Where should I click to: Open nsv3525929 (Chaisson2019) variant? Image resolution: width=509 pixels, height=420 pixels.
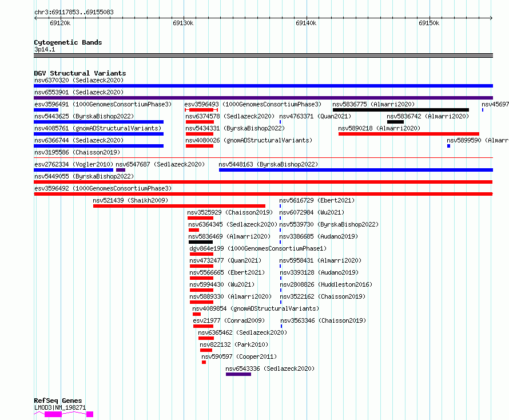[230, 212]
